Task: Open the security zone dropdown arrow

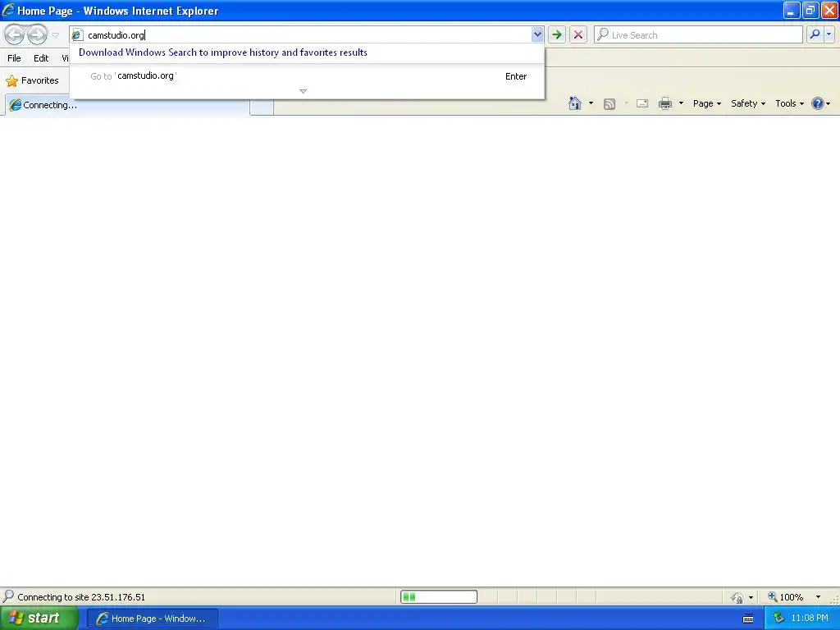Action: coord(751,597)
